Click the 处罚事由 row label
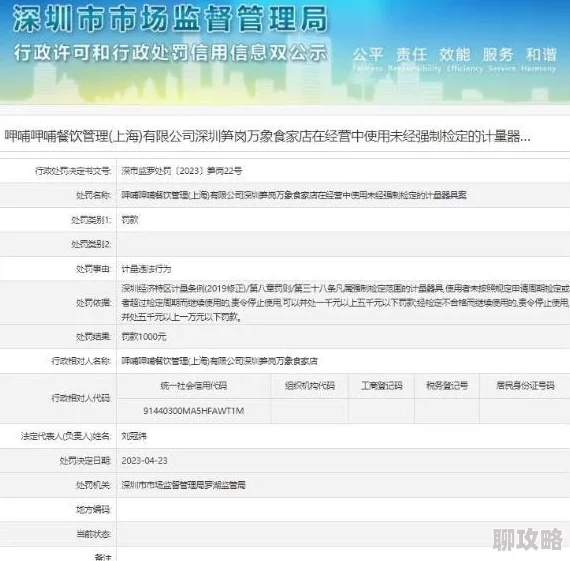Screen dimensions: 570x561 (93, 269)
